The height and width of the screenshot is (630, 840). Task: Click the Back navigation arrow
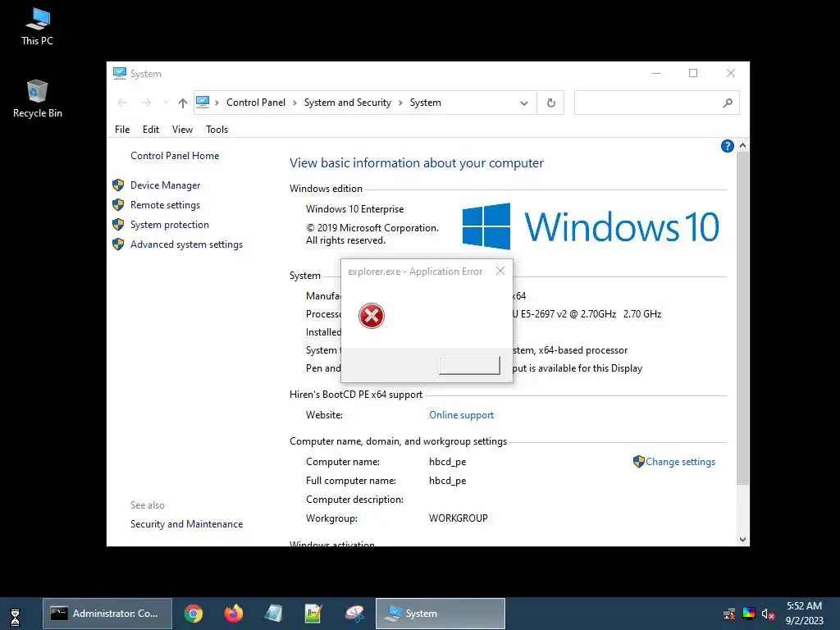(122, 103)
